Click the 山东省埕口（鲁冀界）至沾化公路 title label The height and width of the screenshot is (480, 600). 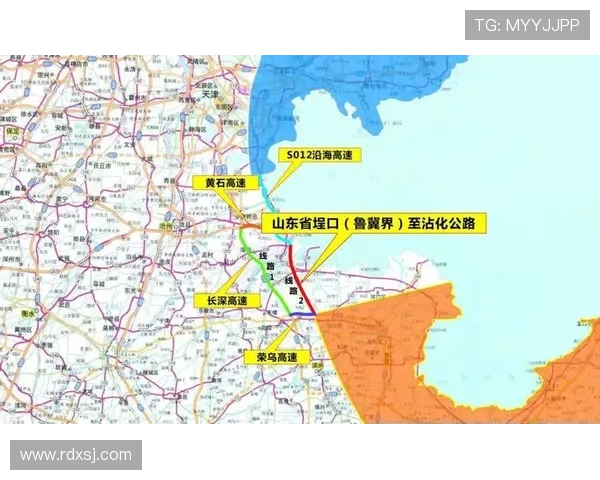tap(373, 223)
